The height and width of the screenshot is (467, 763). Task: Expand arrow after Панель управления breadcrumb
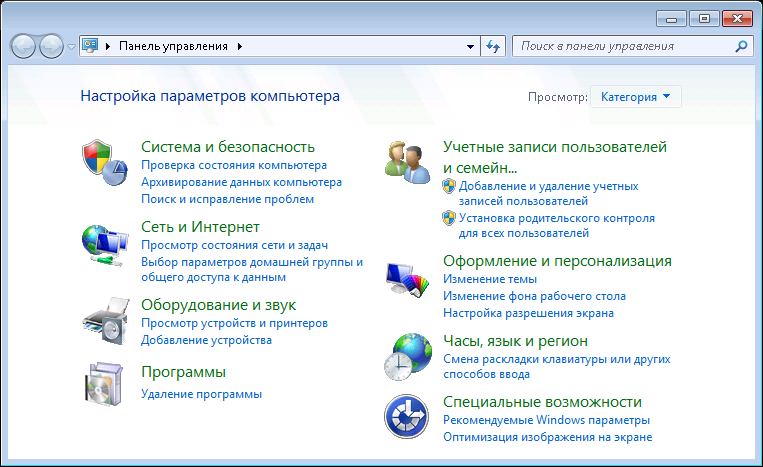240,46
